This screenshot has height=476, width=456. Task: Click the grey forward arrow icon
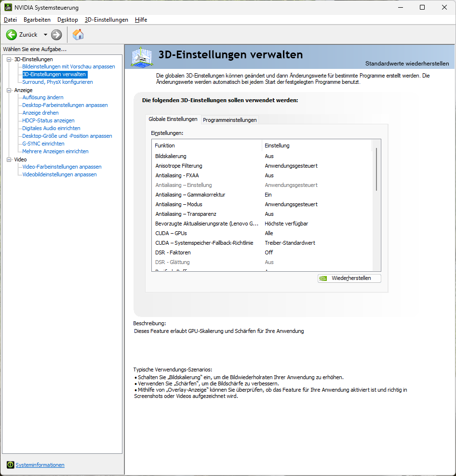(x=56, y=35)
